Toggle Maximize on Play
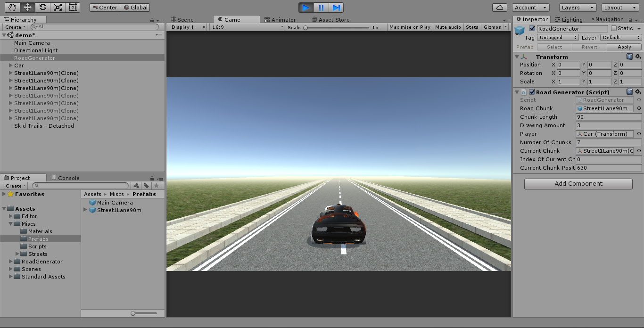 pyautogui.click(x=409, y=27)
